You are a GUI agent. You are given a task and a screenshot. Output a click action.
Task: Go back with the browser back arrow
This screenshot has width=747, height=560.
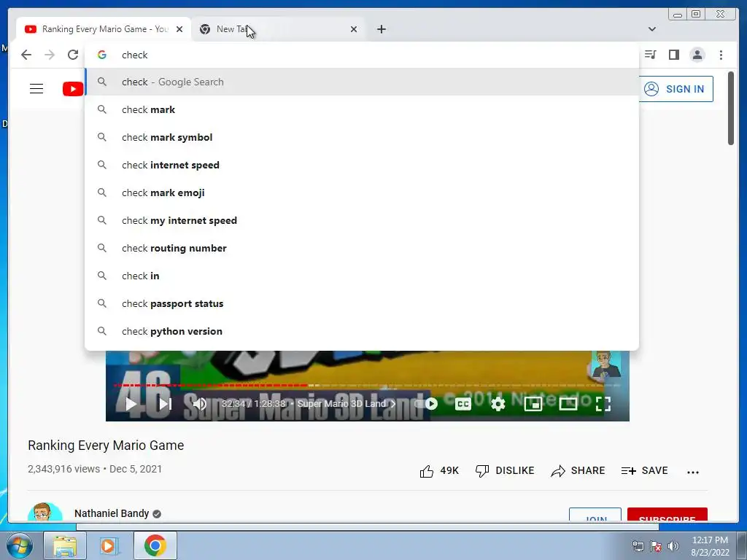[x=26, y=55]
